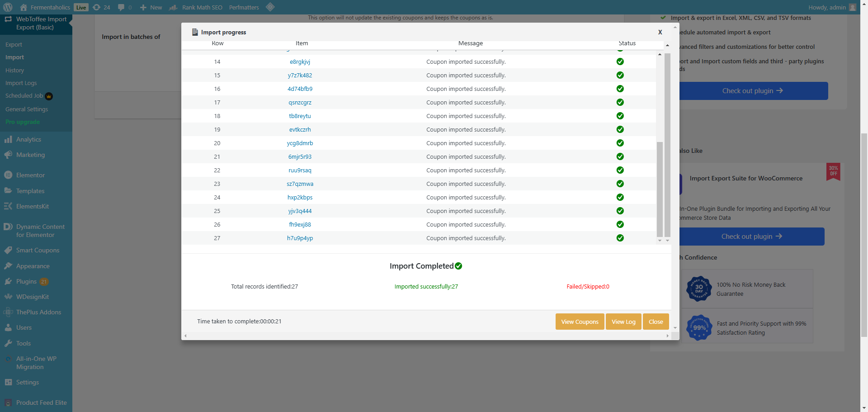Open All-in-One WP Migration icon
This screenshot has width=868, height=412.
coord(8,359)
